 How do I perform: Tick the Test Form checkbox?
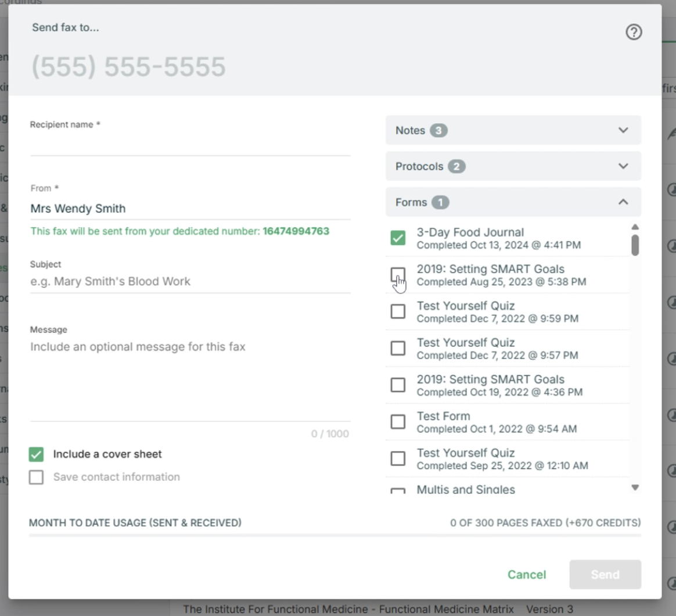[x=398, y=421]
